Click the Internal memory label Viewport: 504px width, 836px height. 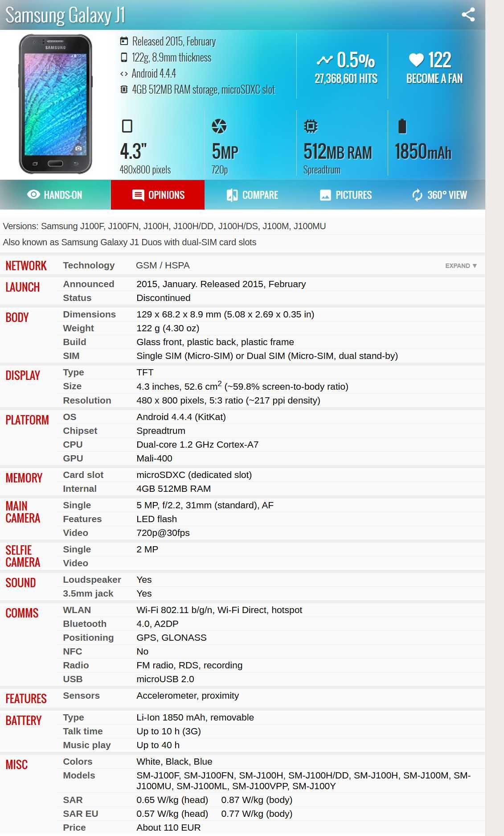coord(80,489)
